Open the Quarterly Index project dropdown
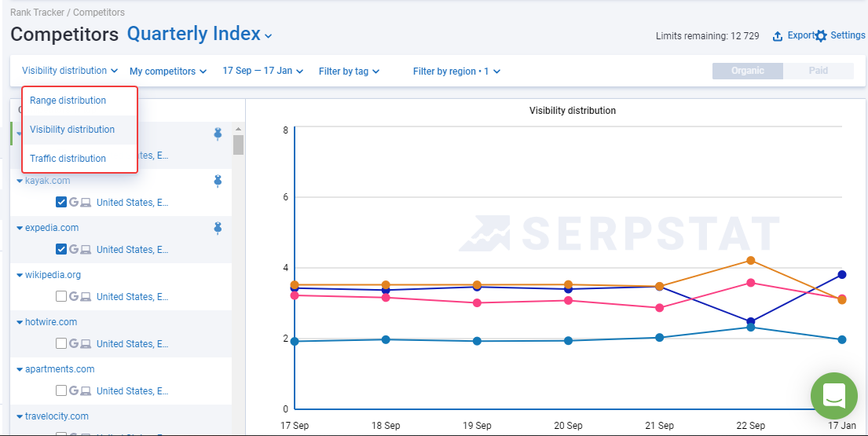The width and height of the screenshot is (868, 436). 200,35
